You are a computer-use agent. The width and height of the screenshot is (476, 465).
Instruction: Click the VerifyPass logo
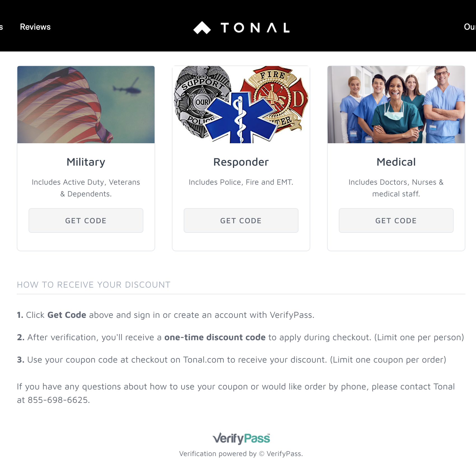241,438
